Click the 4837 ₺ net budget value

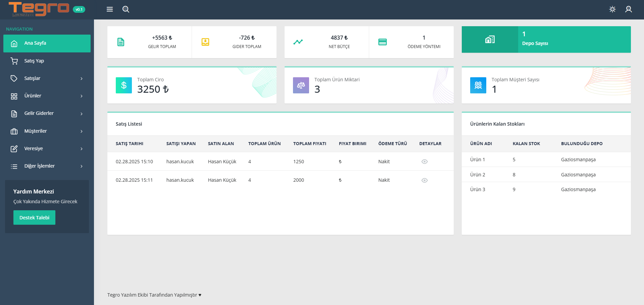pyautogui.click(x=339, y=38)
